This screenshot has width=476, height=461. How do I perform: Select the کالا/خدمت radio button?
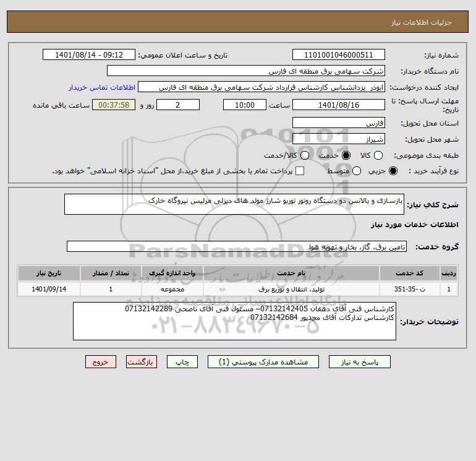point(305,155)
